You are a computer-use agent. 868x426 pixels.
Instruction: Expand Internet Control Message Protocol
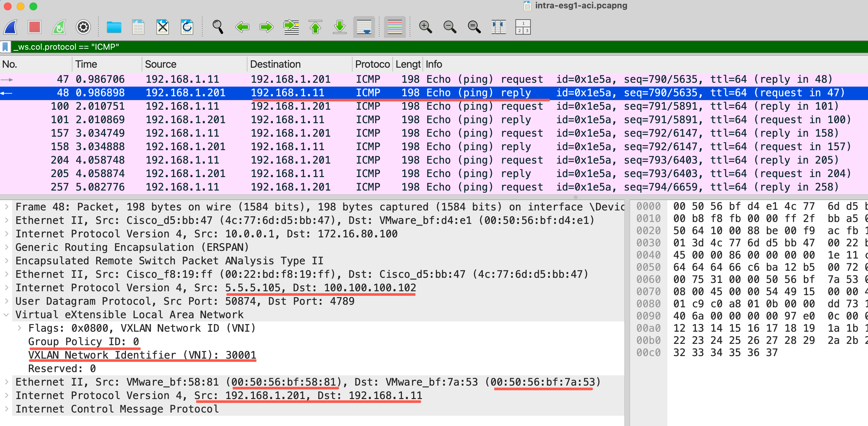[x=6, y=409]
